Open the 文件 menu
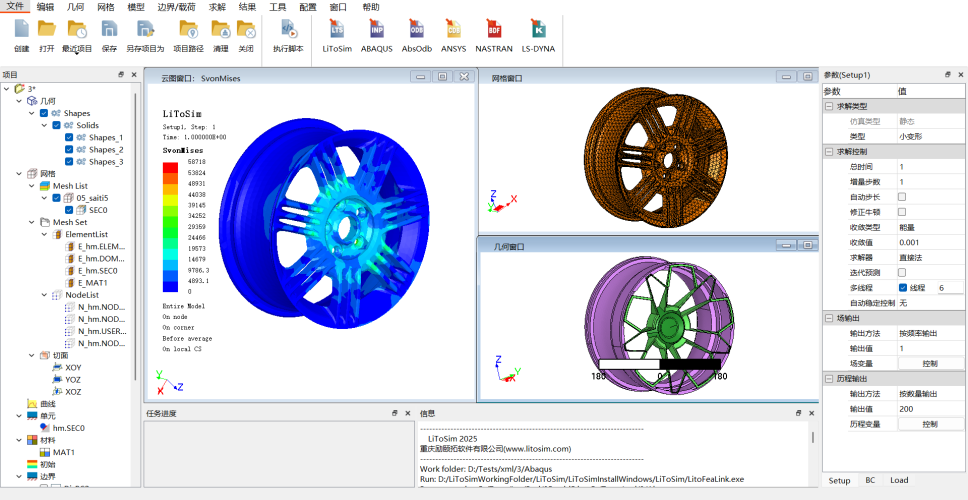The width and height of the screenshot is (968, 500). (15, 7)
